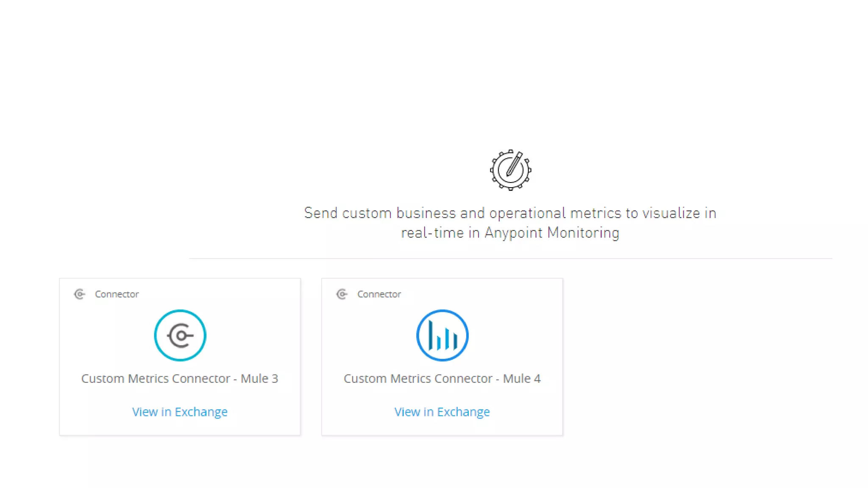Click the teal Mule 3 connector logo
868x488 pixels.
coord(180,335)
